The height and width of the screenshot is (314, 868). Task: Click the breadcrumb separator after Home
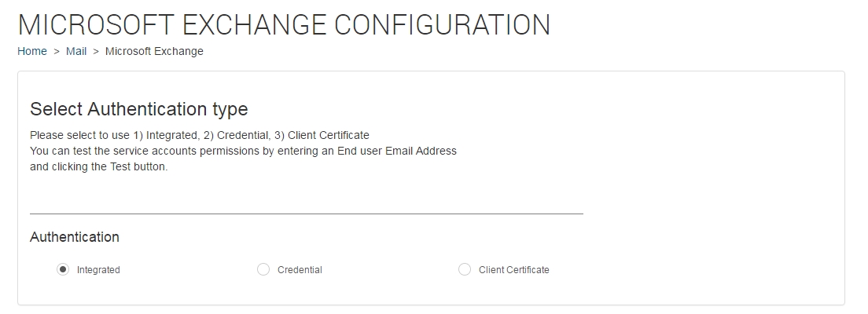[57, 52]
